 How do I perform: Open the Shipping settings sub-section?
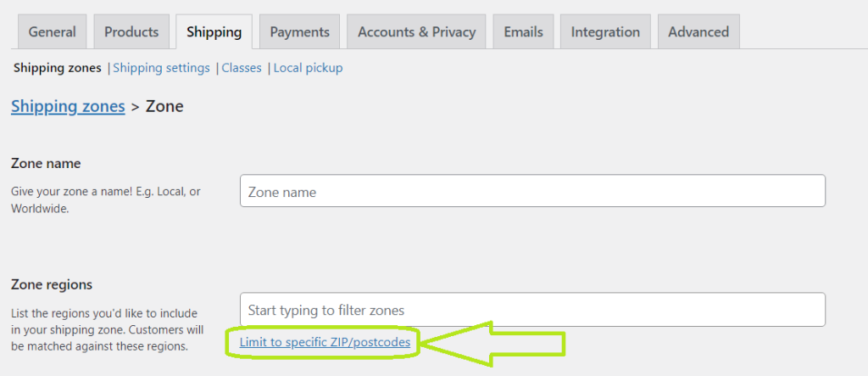tap(161, 68)
